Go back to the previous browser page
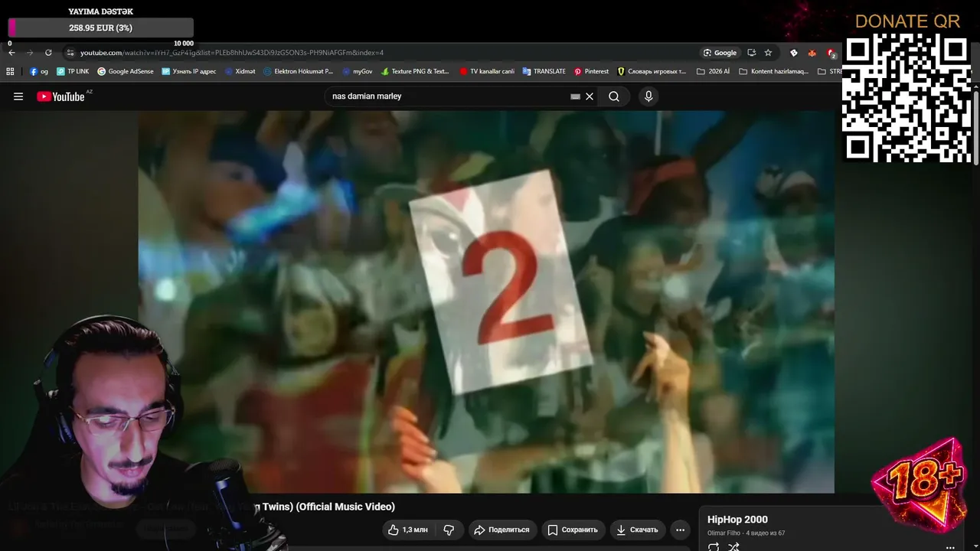Image resolution: width=980 pixels, height=551 pixels. pos(11,53)
